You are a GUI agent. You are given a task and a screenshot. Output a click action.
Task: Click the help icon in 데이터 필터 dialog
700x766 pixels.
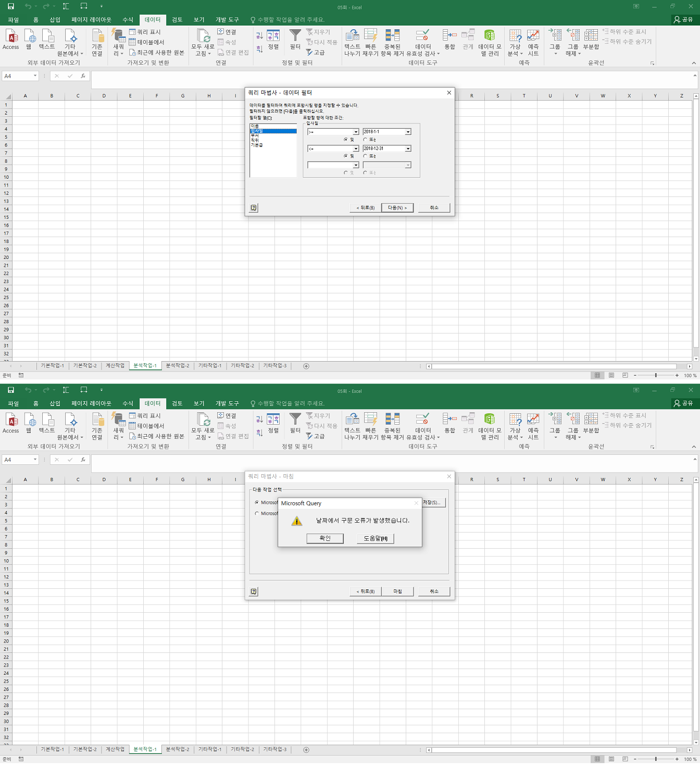(254, 208)
